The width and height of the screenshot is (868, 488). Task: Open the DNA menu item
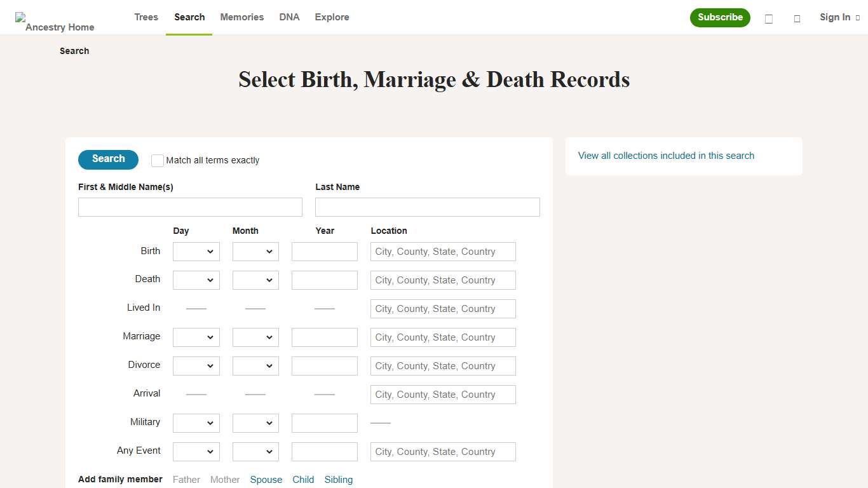point(289,17)
